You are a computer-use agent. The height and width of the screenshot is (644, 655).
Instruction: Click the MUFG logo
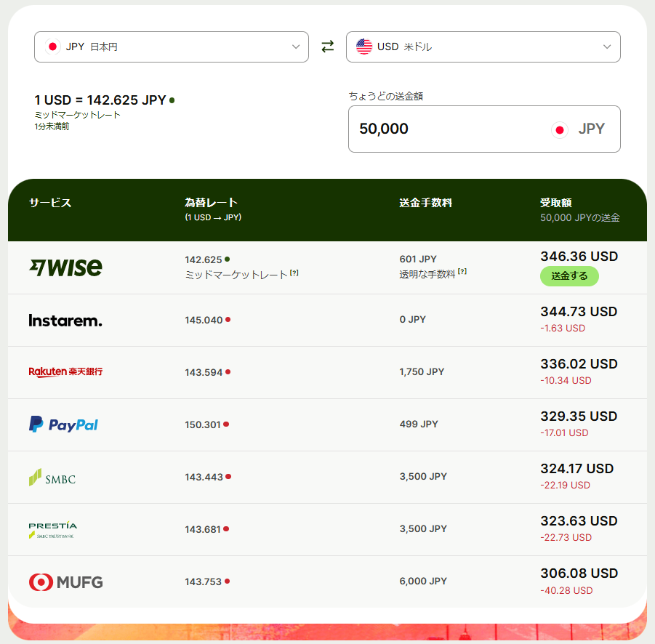click(65, 581)
